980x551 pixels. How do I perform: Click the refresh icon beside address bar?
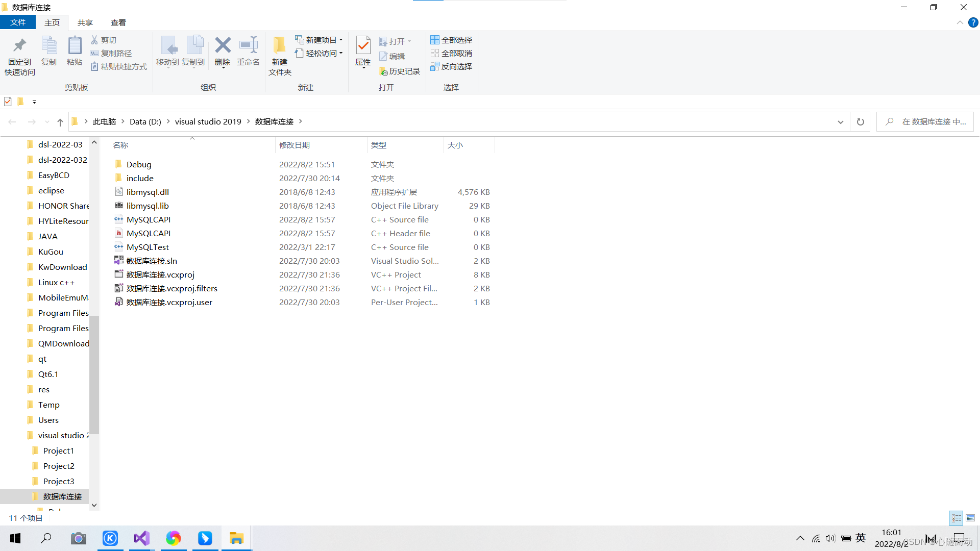click(861, 122)
